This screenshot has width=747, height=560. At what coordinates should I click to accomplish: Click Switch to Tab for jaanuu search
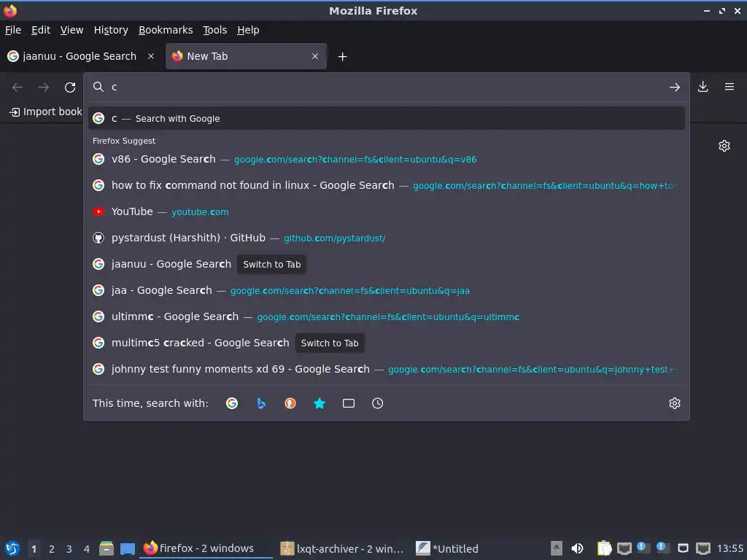tap(271, 264)
